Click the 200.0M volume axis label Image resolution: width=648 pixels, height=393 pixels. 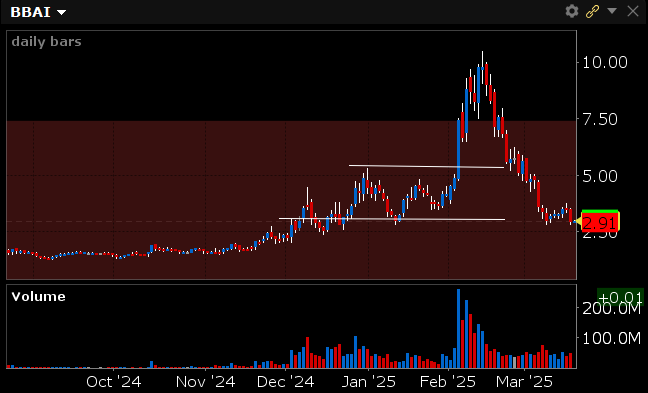[612, 308]
